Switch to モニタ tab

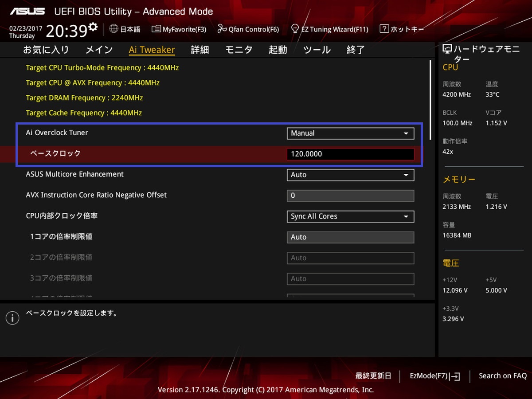(x=239, y=50)
